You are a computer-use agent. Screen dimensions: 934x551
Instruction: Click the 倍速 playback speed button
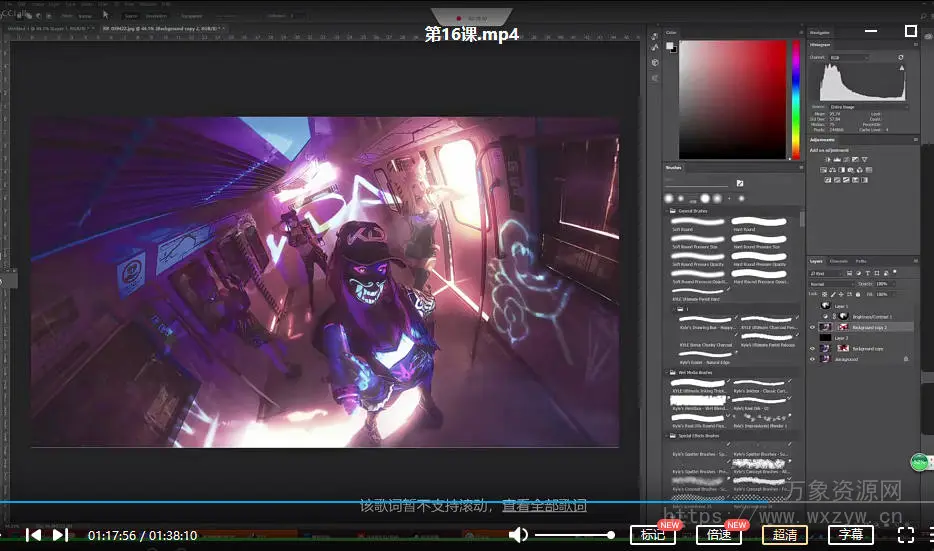point(719,535)
